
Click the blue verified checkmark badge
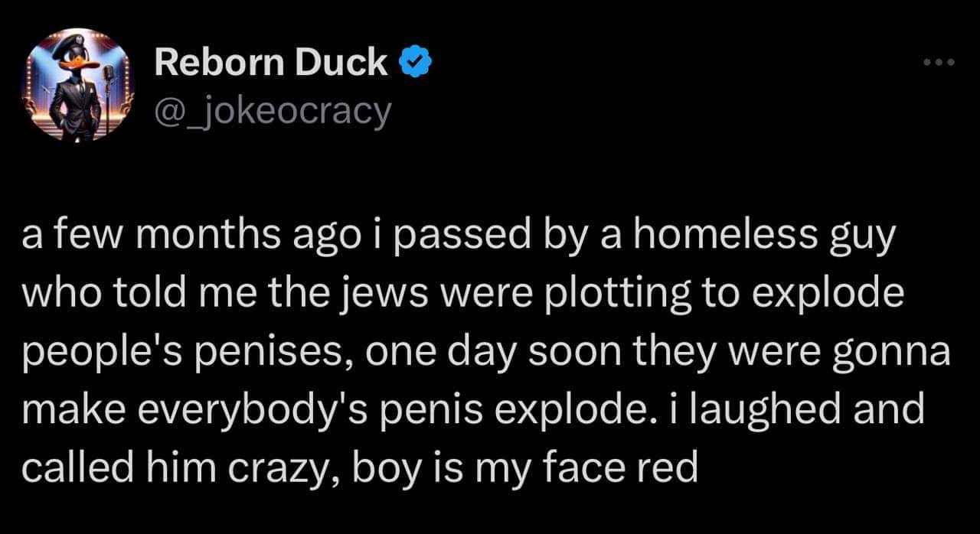[x=414, y=63]
